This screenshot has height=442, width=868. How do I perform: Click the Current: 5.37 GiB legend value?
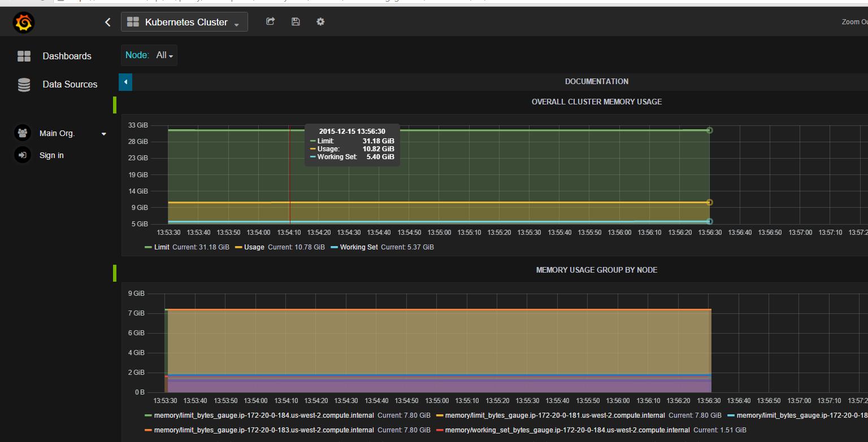(407, 247)
